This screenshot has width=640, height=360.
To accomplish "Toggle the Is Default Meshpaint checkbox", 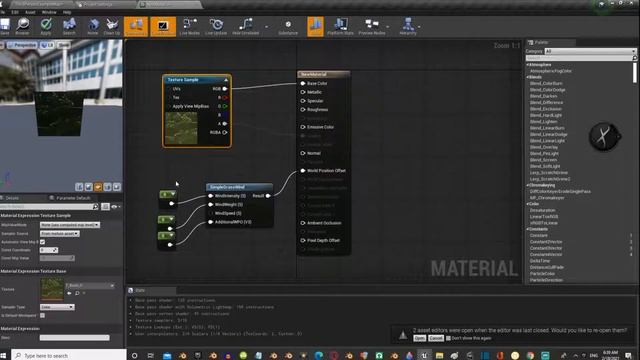I will coord(42,316).
